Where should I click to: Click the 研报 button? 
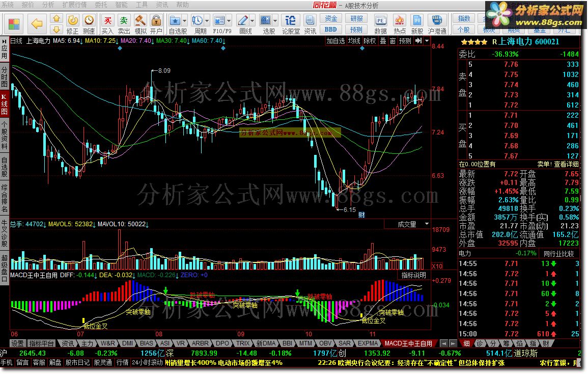click(x=356, y=18)
